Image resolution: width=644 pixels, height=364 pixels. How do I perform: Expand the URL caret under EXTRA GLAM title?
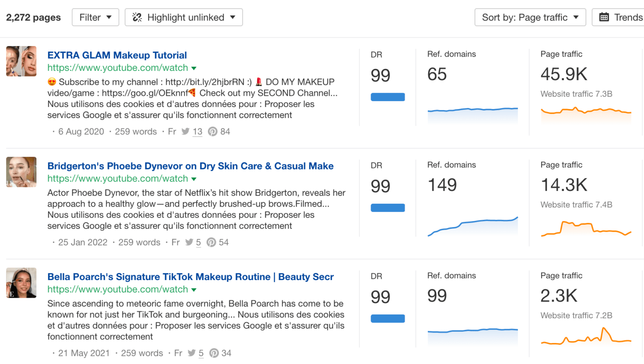(194, 68)
